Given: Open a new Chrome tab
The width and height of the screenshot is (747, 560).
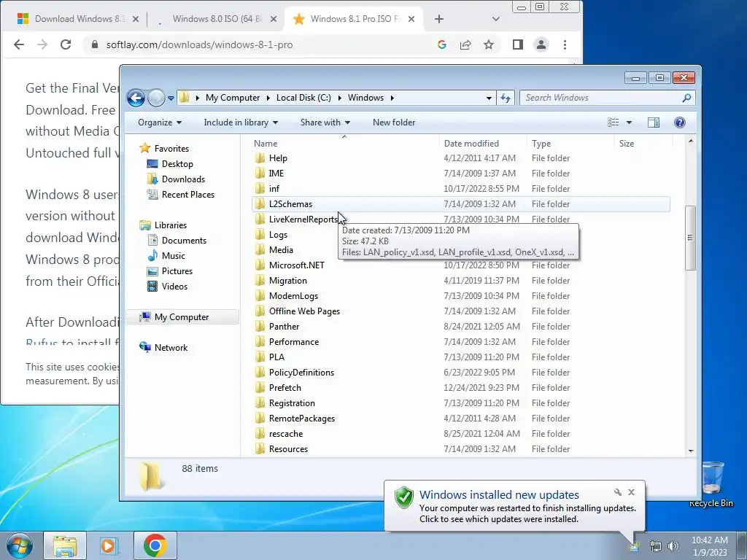Looking at the screenshot, I should [x=438, y=19].
